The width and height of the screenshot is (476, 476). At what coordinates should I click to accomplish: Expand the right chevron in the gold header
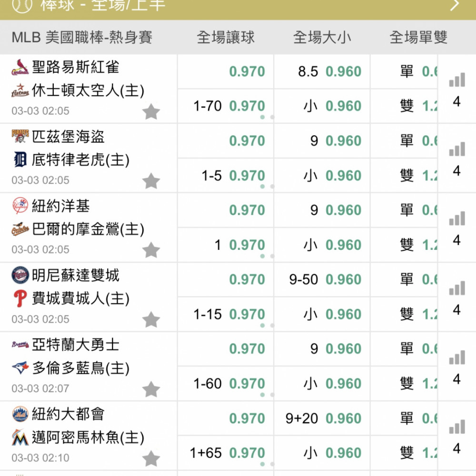(455, 5)
